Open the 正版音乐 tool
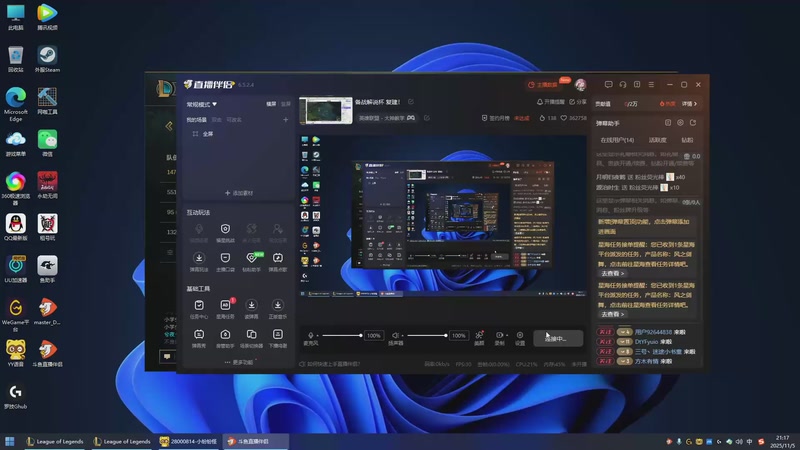Image resolution: width=800 pixels, height=450 pixels. point(278,309)
